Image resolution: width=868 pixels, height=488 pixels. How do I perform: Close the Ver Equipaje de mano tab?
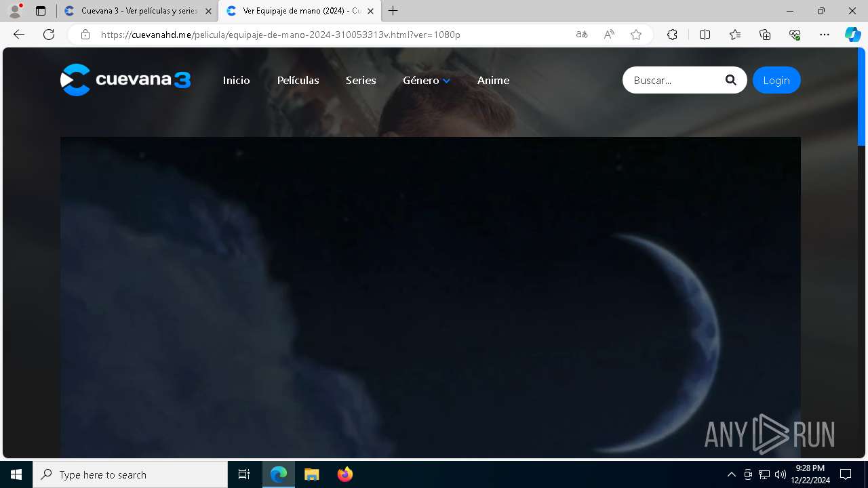(370, 11)
